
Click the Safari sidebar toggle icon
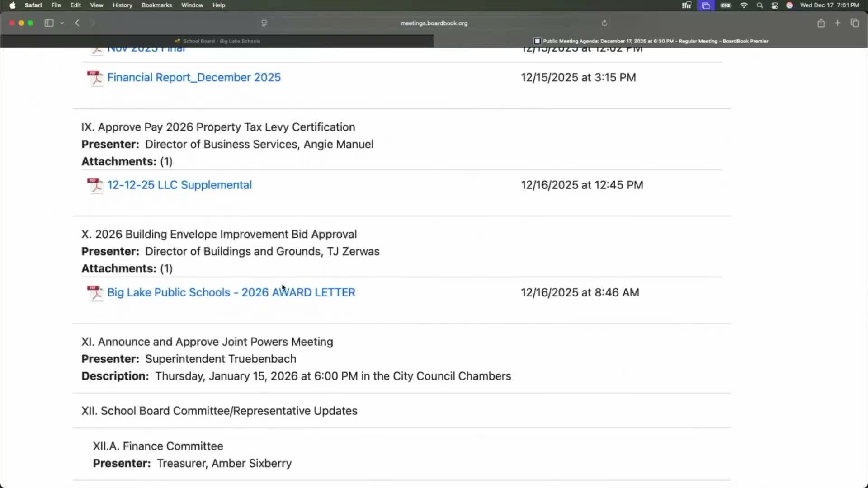(x=49, y=23)
